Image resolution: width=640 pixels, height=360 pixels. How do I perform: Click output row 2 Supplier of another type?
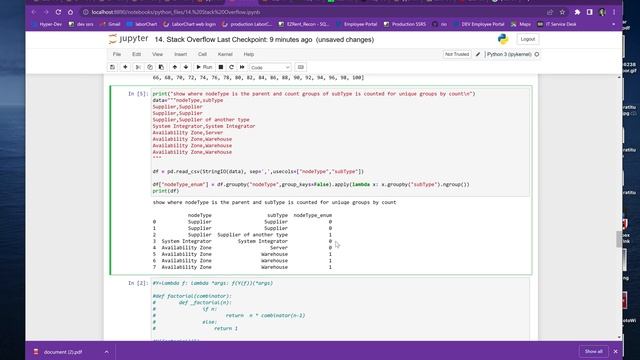[x=242, y=235]
